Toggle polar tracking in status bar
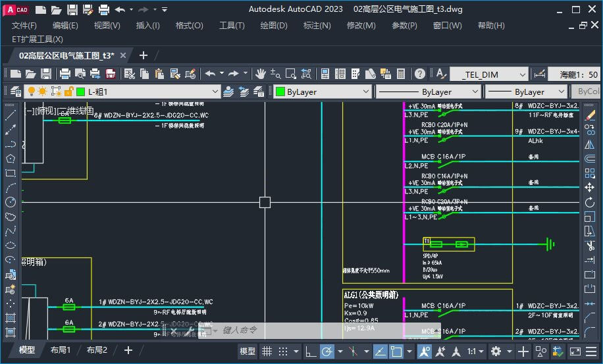This screenshot has height=364, width=603. (x=327, y=351)
